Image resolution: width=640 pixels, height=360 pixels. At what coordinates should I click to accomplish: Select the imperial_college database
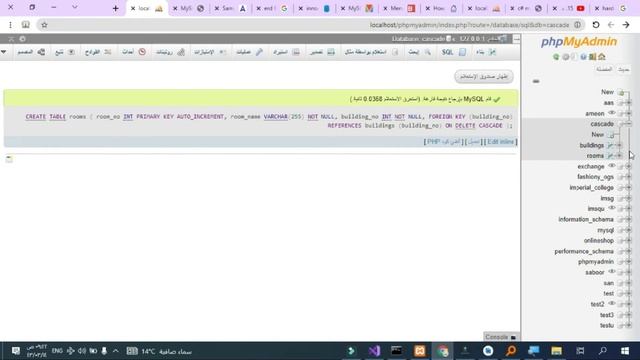click(x=591, y=187)
